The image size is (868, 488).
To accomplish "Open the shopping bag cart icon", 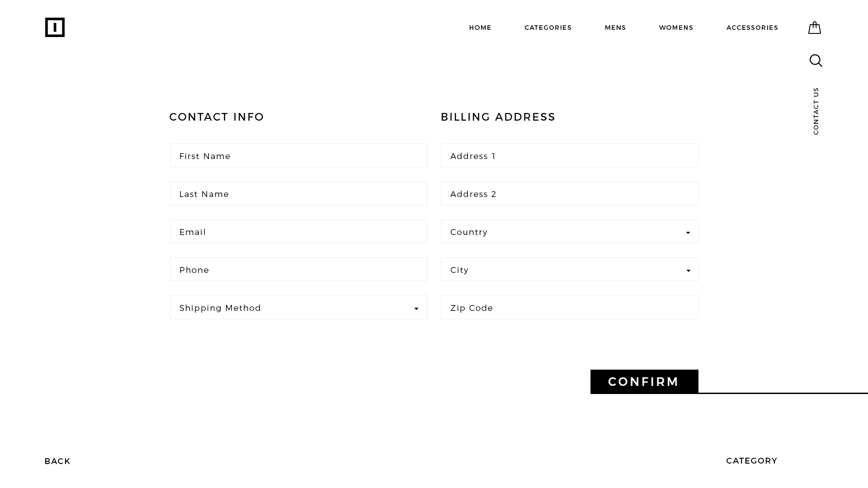I will (814, 28).
